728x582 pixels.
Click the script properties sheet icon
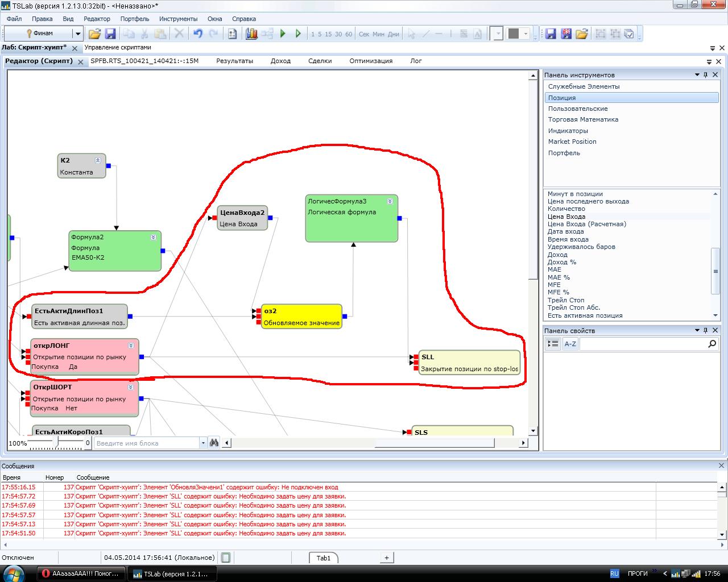click(x=232, y=34)
